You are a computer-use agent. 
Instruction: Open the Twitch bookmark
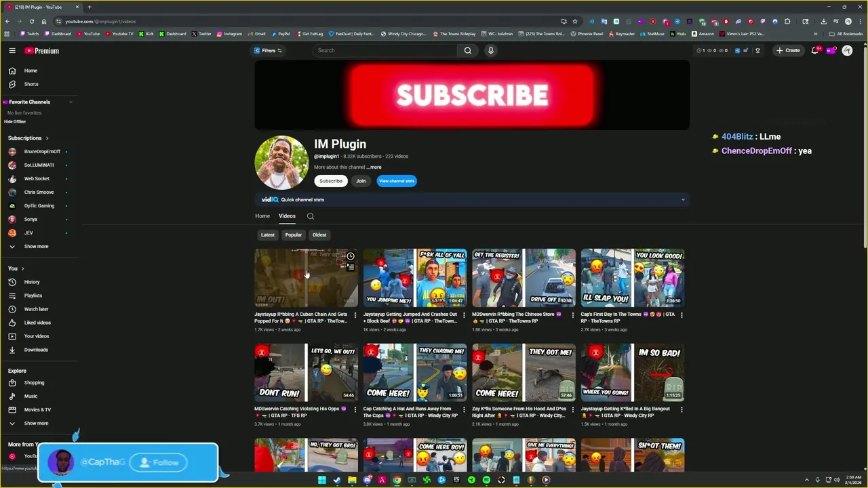click(x=29, y=34)
